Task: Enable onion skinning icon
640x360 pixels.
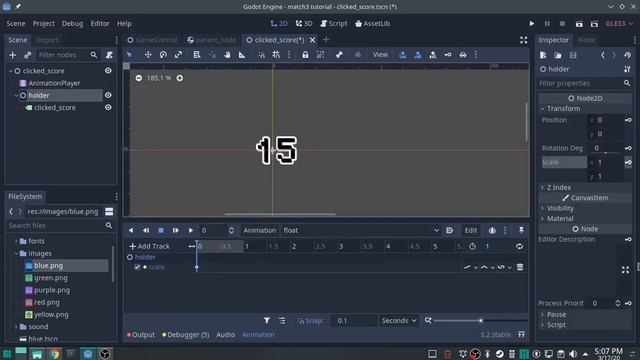Action: (x=492, y=230)
